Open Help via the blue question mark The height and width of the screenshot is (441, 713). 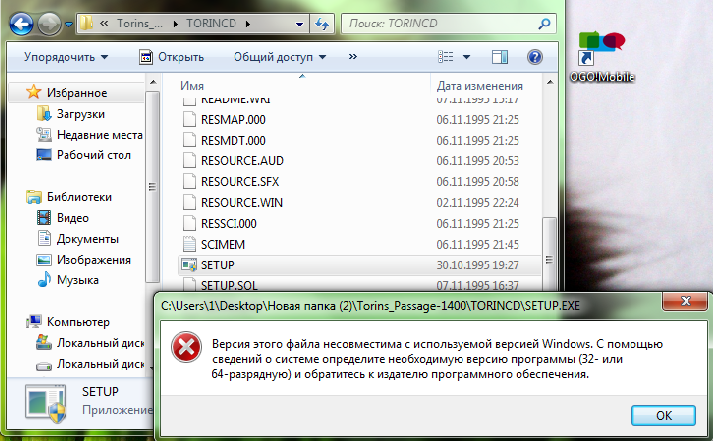[535, 57]
